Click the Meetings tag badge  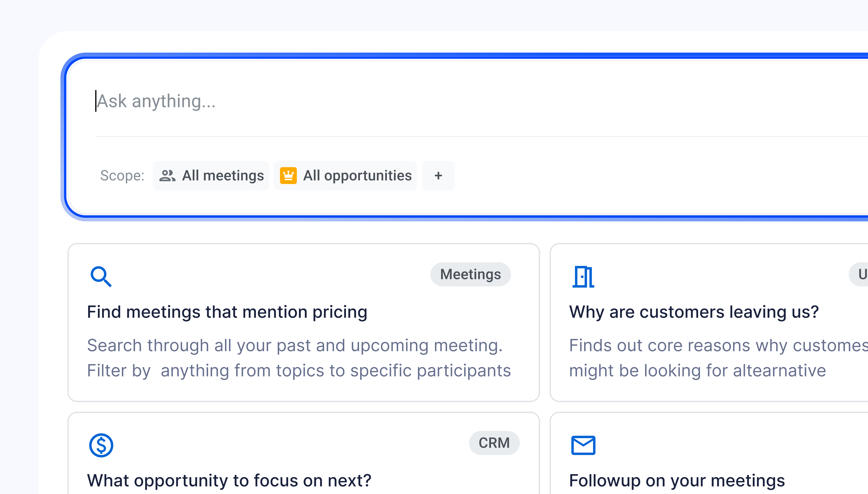(x=470, y=274)
